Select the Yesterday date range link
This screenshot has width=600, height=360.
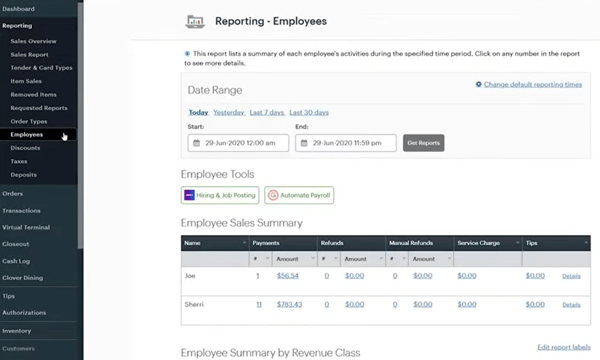coord(229,112)
